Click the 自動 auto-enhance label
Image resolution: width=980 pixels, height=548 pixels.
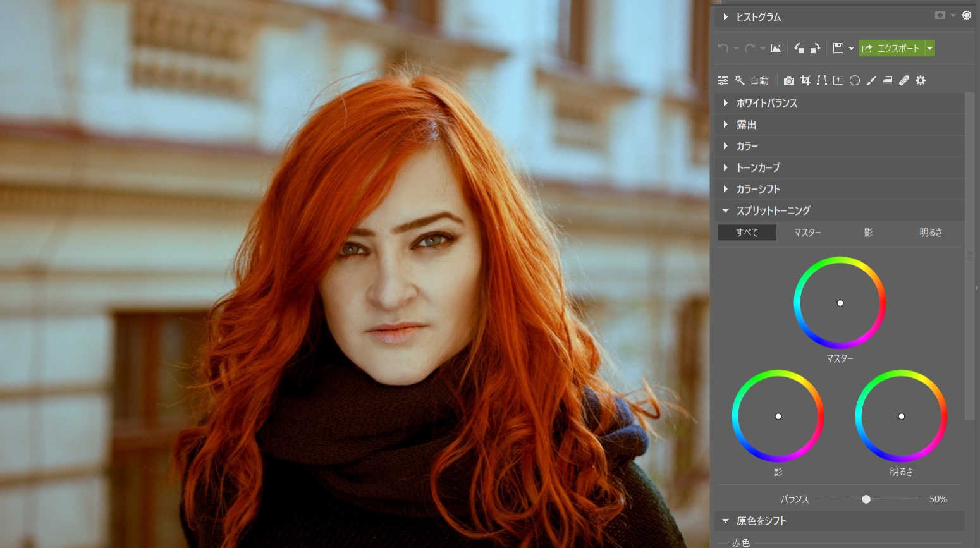coord(759,81)
